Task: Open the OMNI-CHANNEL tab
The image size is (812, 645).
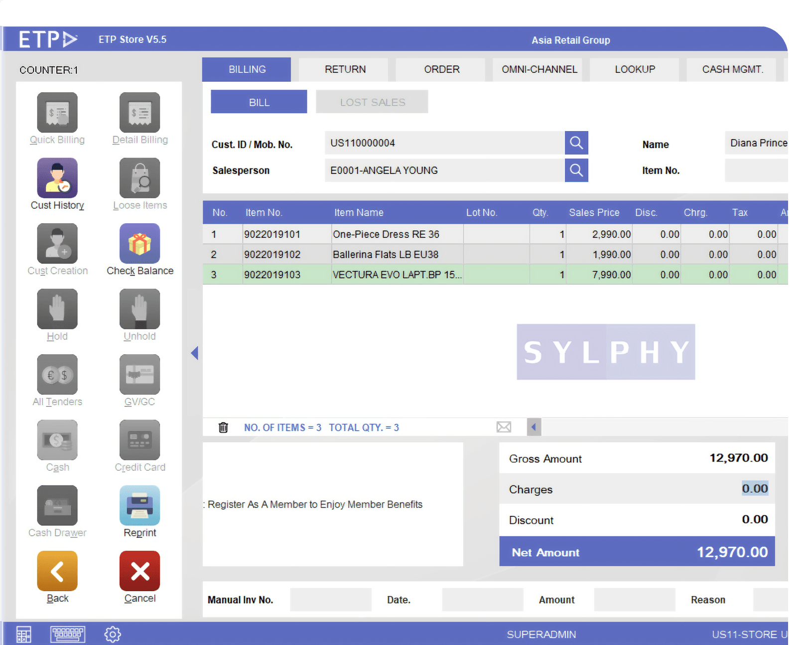Action: click(x=539, y=69)
